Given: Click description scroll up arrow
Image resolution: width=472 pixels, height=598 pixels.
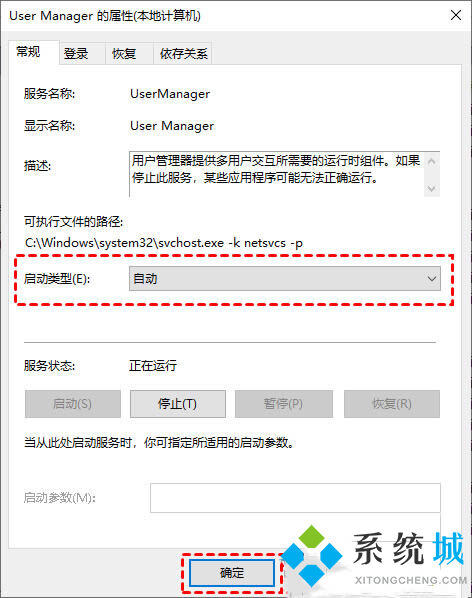Looking at the screenshot, I should click(x=432, y=161).
